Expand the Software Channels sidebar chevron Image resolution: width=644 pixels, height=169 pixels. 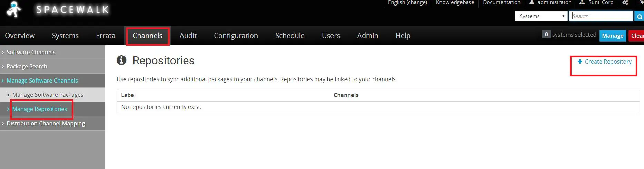tap(3, 53)
